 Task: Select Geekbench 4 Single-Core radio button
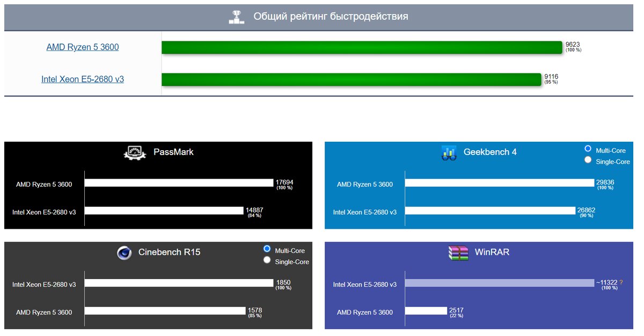pyautogui.click(x=588, y=159)
